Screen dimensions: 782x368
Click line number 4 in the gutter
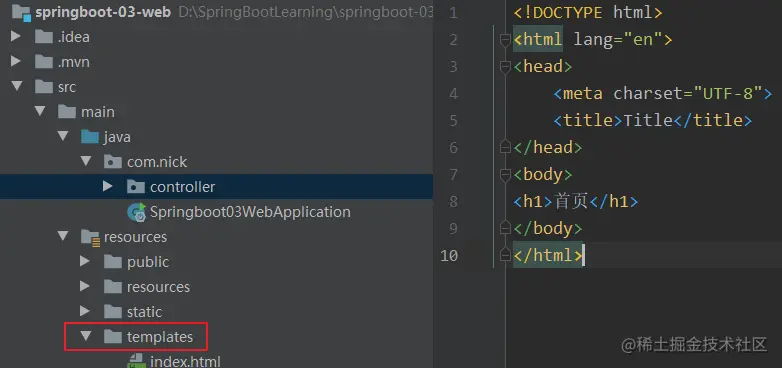pos(453,93)
